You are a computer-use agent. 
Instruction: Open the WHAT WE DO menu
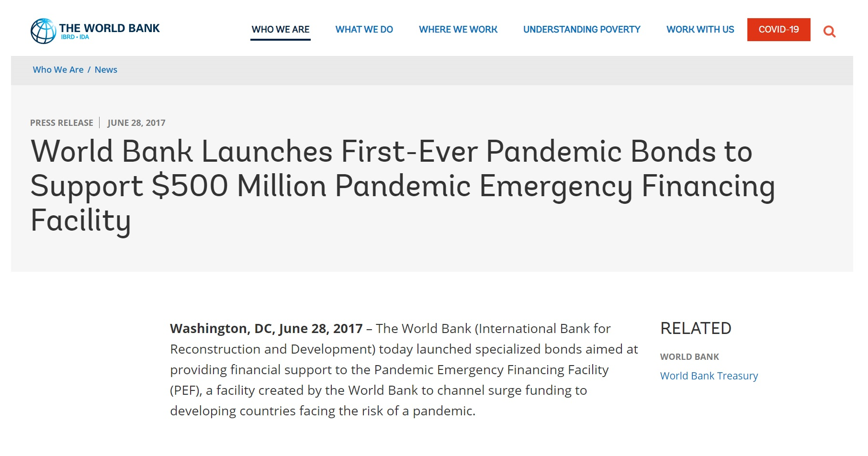364,30
